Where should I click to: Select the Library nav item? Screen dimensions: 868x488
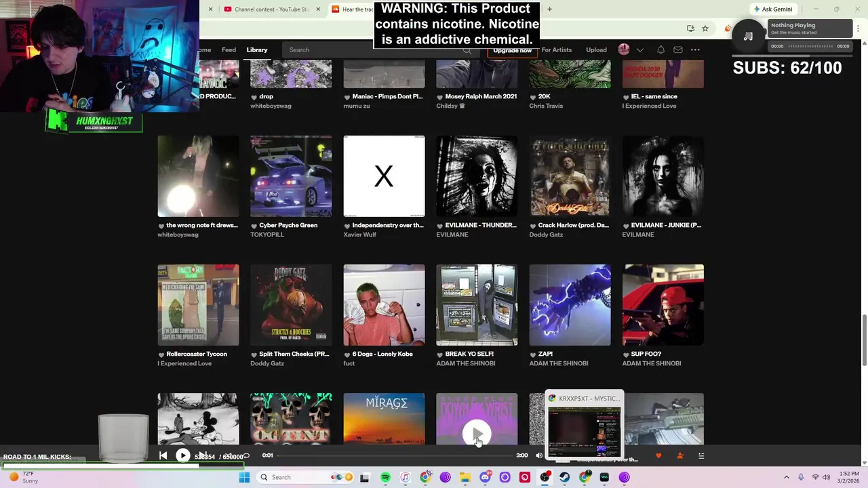coord(257,49)
